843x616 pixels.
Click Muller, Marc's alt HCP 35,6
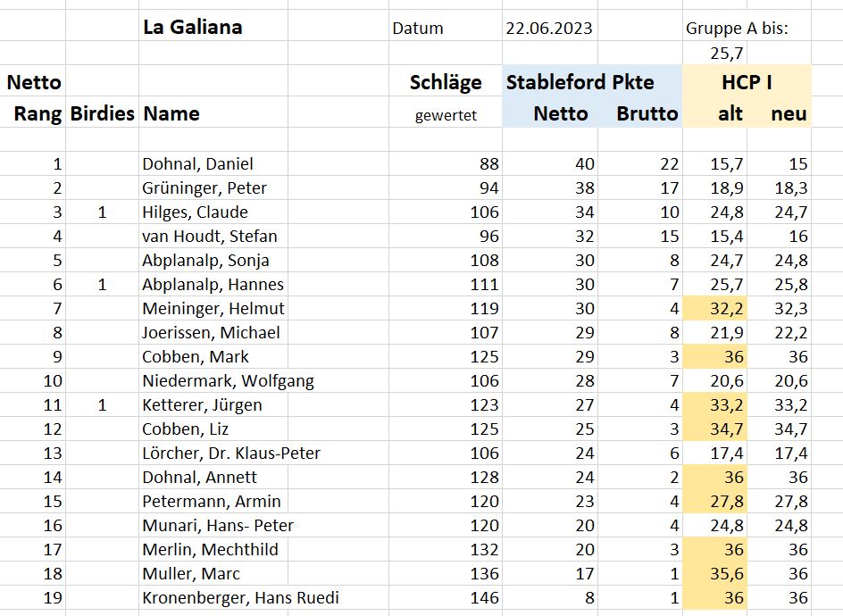point(714,573)
